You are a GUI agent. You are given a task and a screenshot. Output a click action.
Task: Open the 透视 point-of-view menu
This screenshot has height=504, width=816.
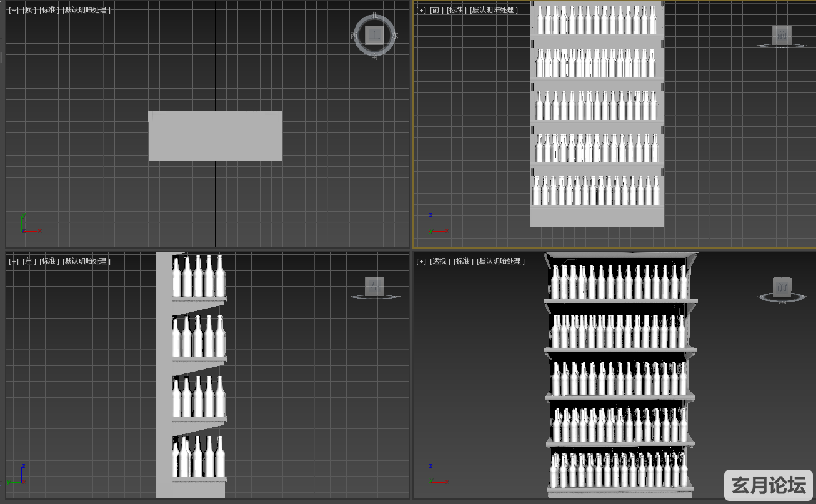click(x=439, y=261)
